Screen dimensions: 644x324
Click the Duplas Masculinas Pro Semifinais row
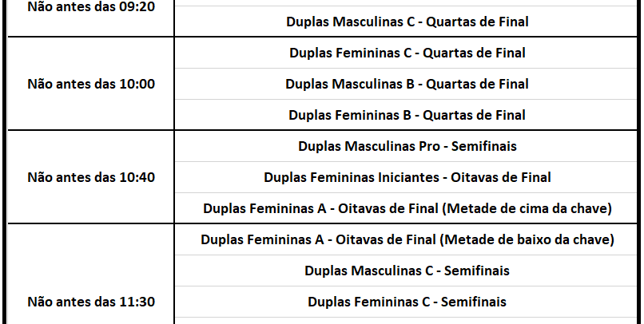click(407, 146)
